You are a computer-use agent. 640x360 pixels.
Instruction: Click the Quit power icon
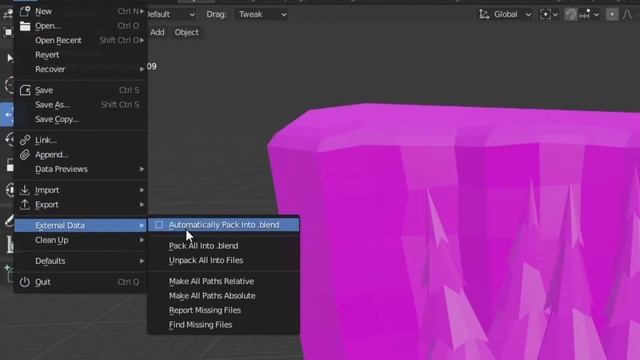[25, 282]
